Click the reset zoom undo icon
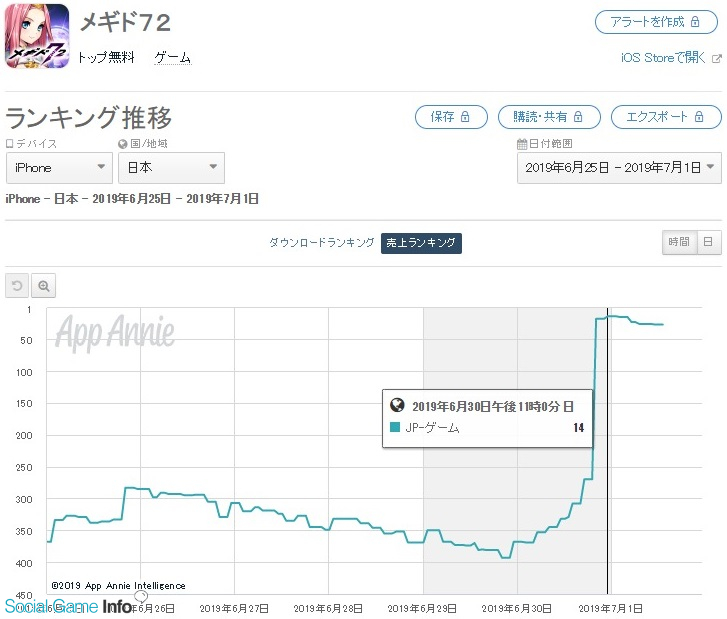The width and height of the screenshot is (727, 619). click(x=17, y=286)
